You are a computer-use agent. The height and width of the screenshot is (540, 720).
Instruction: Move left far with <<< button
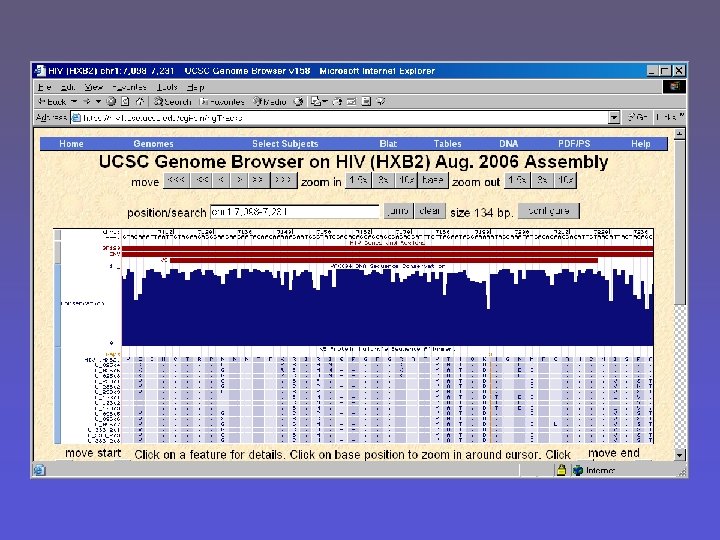[176, 180]
